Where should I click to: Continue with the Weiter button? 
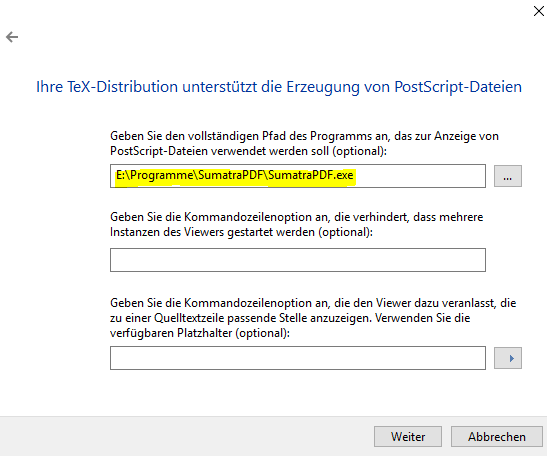408,436
